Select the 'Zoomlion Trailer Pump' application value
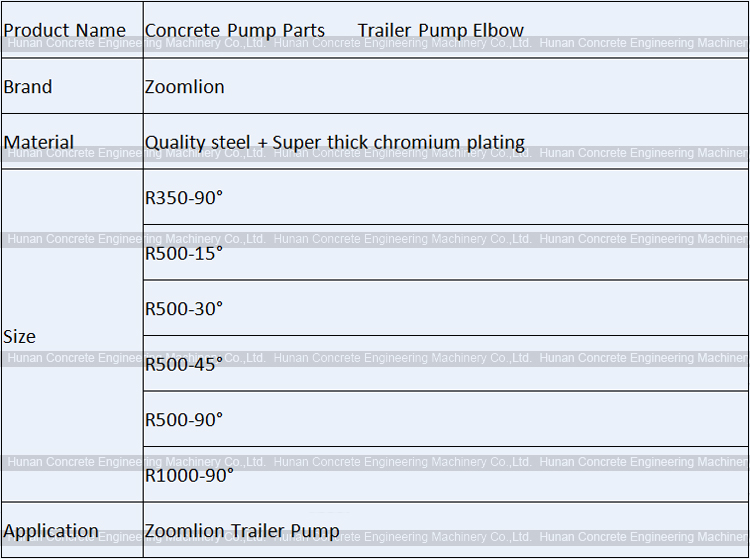Viewport: 750px width, 559px height. pyautogui.click(x=242, y=531)
